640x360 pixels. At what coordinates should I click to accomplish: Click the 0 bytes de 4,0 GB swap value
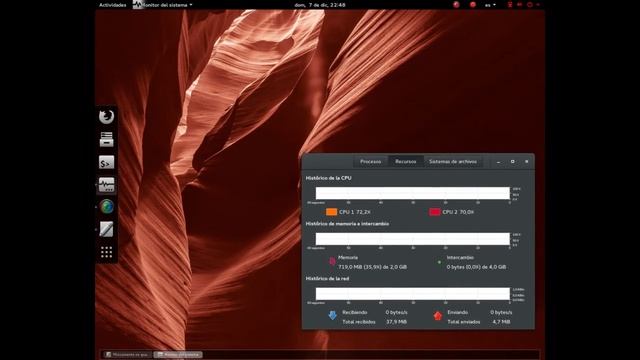click(x=476, y=267)
